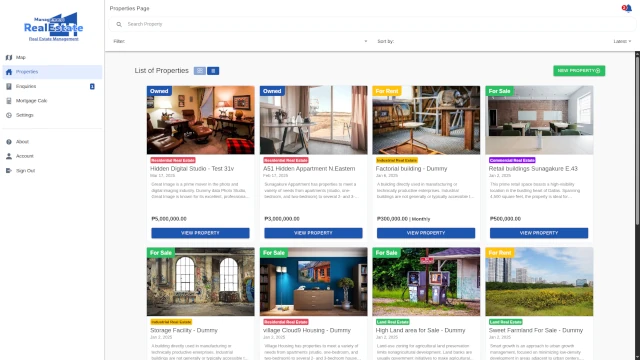Open Factorial building property photo
Screen dimensions: 640x360
[426, 120]
